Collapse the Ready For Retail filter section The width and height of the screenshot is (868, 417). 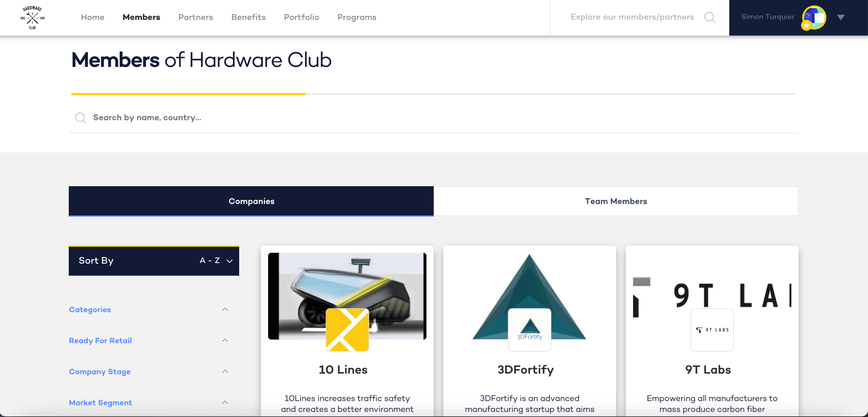tap(225, 340)
